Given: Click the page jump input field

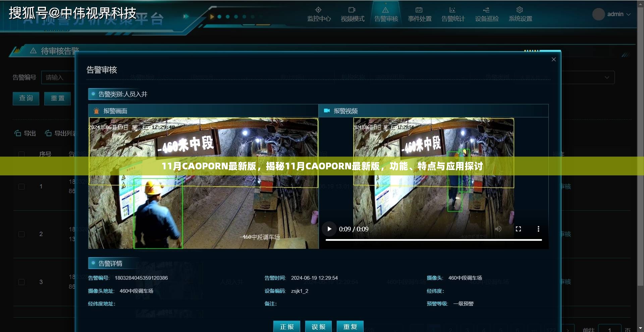Looking at the screenshot, I should pos(610,330).
